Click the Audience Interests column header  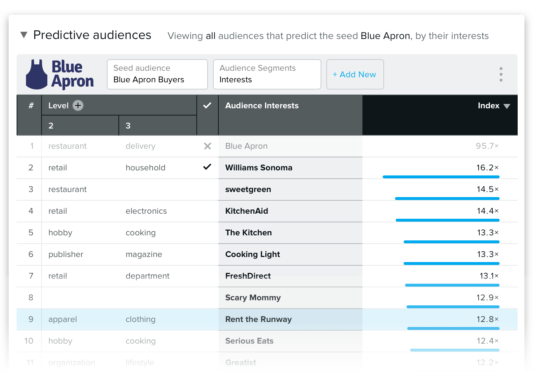(262, 106)
